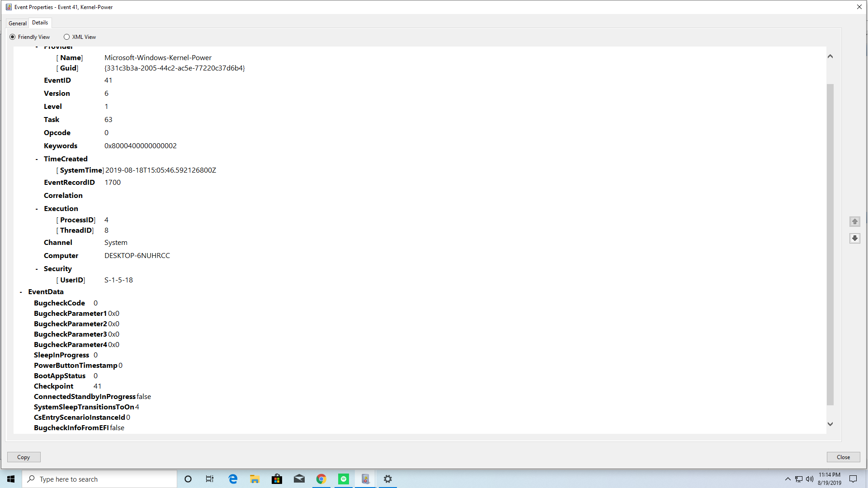Click the vertical scrollbar thumb
This screenshot has height=488, width=868.
(x=830, y=244)
